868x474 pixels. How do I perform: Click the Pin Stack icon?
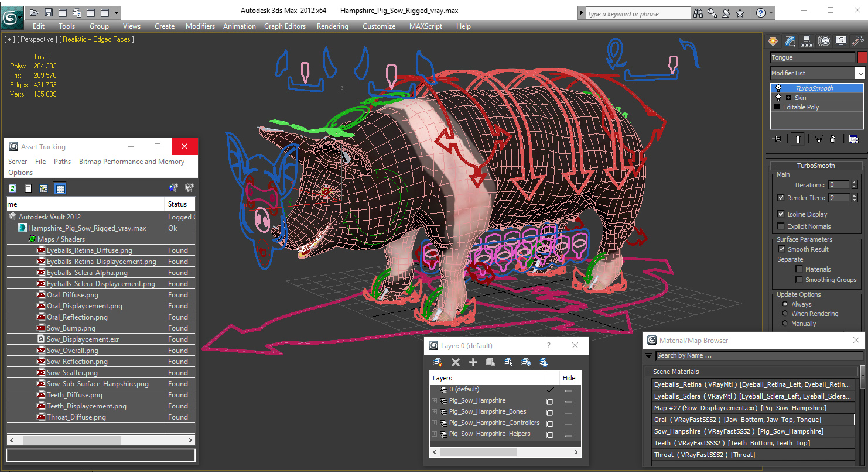point(778,139)
